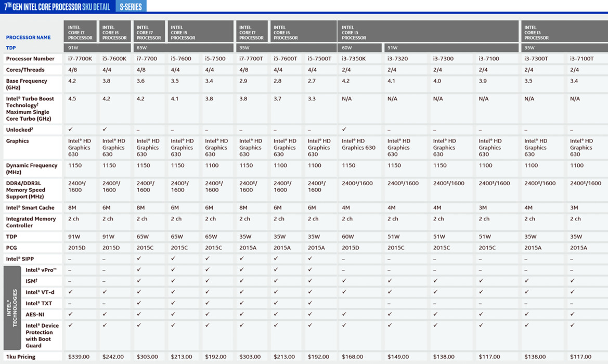608x364 pixels.
Task: Click the blue 'PROCESSOR NAME' heading
Action: [x=28, y=37]
